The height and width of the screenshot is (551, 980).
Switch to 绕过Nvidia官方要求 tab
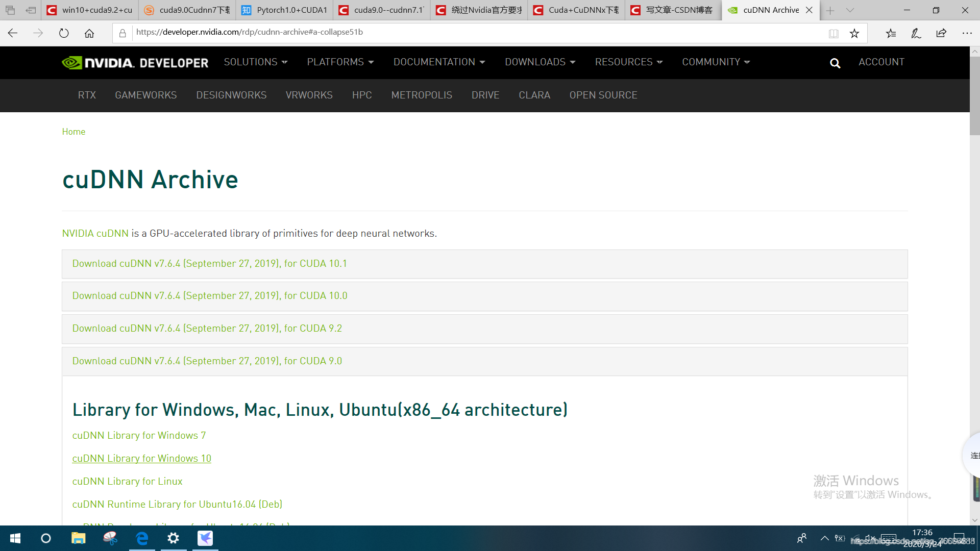[479, 10]
